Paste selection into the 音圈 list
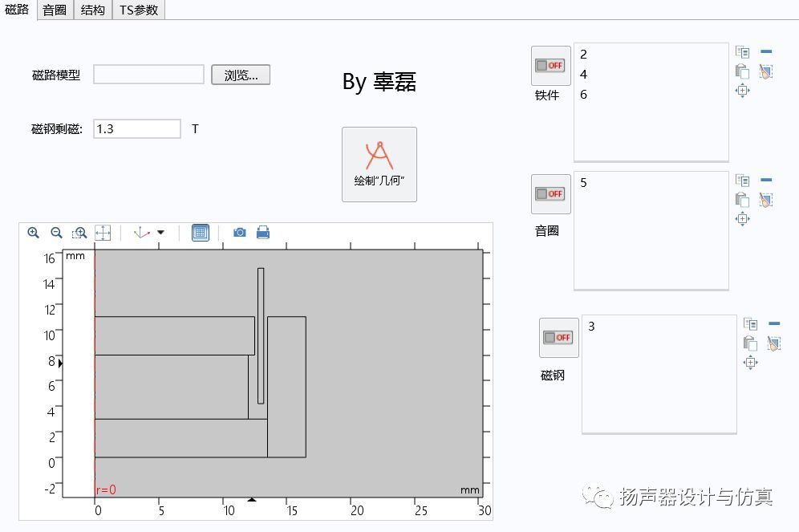This screenshot has width=799, height=532. pyautogui.click(x=742, y=200)
